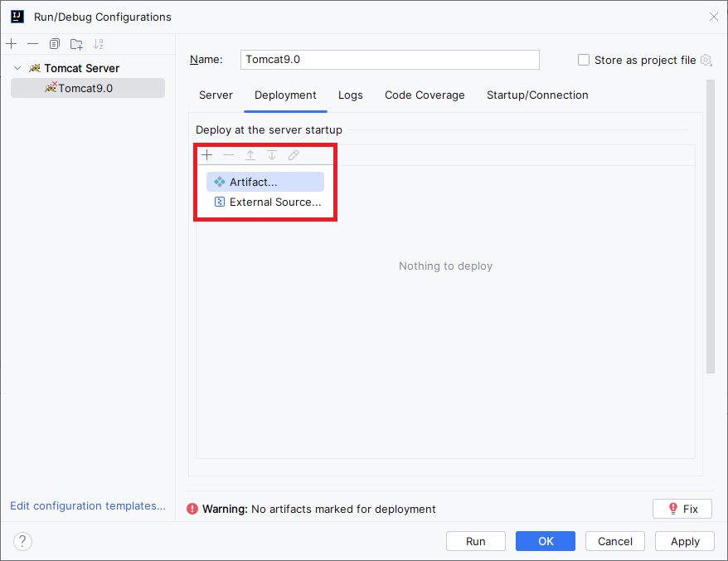This screenshot has width=728, height=561.
Task: Move deployment item down
Action: click(272, 155)
